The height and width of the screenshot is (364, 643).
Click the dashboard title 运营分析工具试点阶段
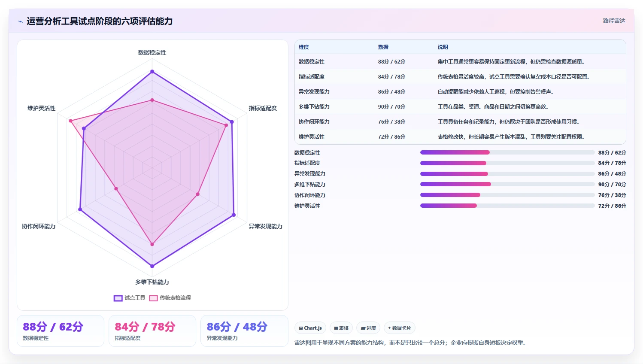[100, 21]
